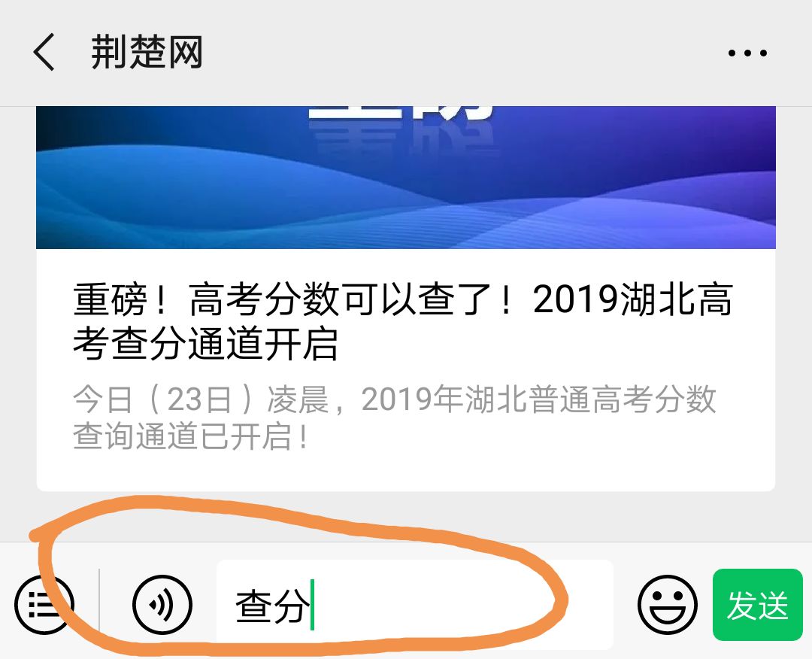Open the blue 重磅 article banner image
The height and width of the screenshot is (659, 812).
pyautogui.click(x=406, y=178)
